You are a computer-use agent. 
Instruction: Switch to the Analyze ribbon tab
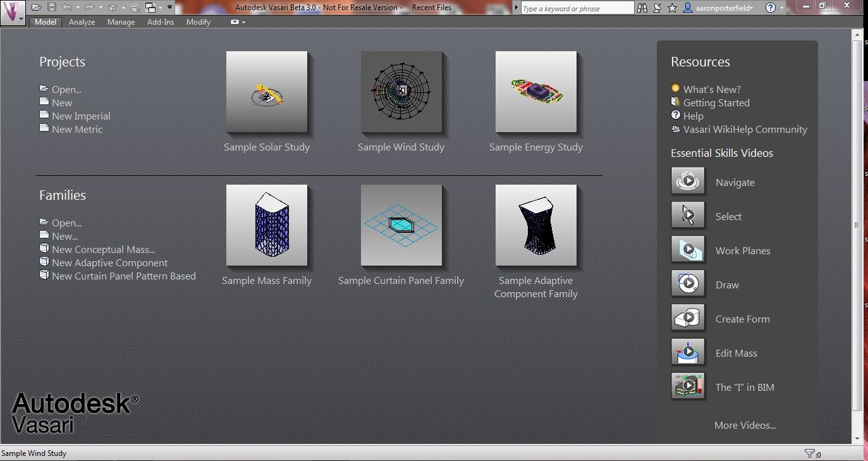point(82,22)
